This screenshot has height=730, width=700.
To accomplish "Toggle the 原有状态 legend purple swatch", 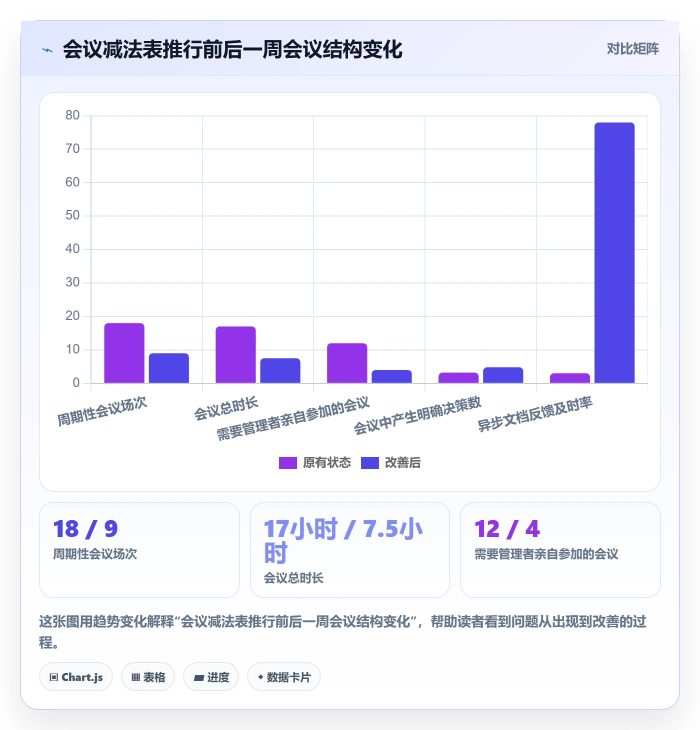I will pyautogui.click(x=287, y=463).
